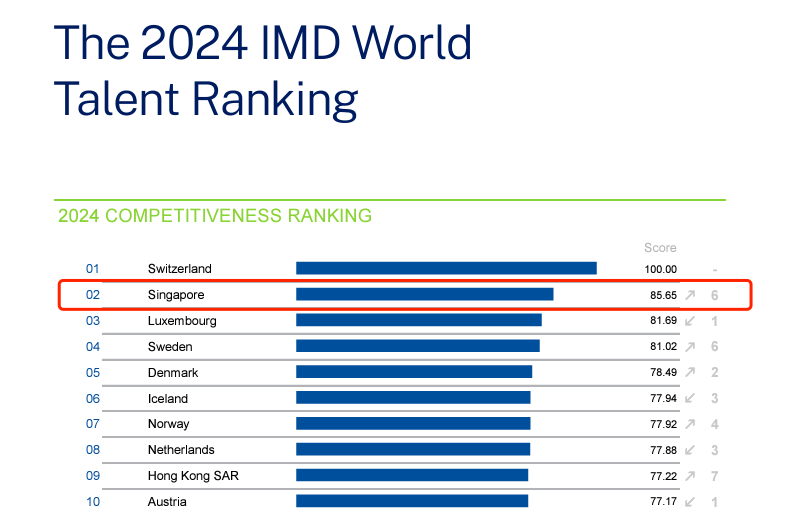Click the 2024 Competitiveness Ranking heading
The width and height of the screenshot is (807, 512).
coord(215,215)
